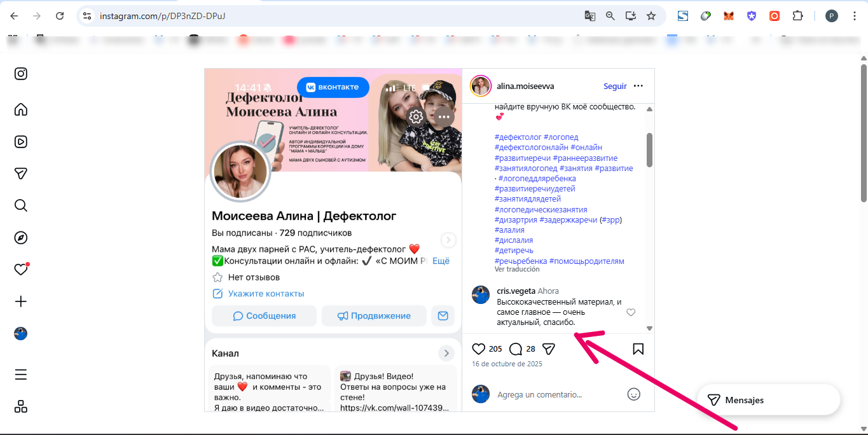
Task: Open Reels icon in sidebar
Action: 21,142
